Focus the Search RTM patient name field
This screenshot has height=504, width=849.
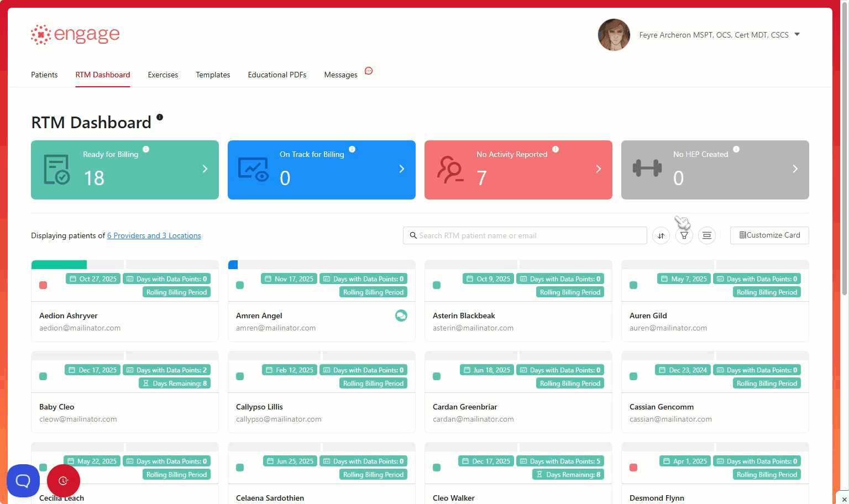pos(525,235)
